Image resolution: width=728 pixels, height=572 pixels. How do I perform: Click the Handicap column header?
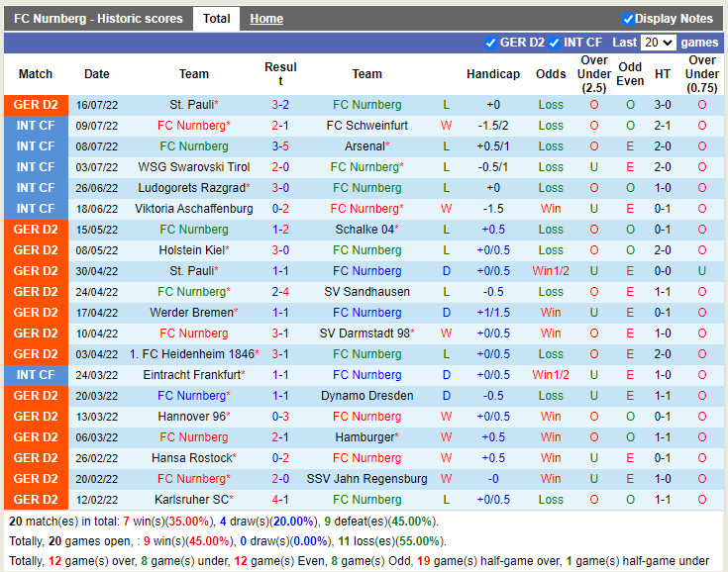click(x=493, y=74)
